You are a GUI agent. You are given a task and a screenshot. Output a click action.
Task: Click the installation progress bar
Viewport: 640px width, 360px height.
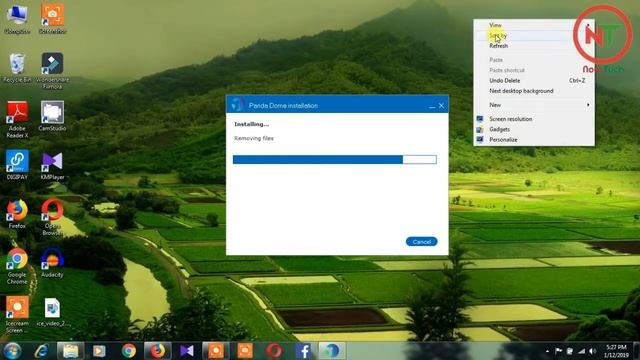335,159
